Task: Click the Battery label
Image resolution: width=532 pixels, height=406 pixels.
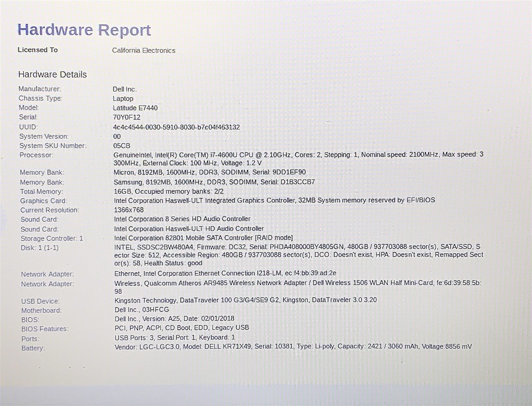Action: 33,348
